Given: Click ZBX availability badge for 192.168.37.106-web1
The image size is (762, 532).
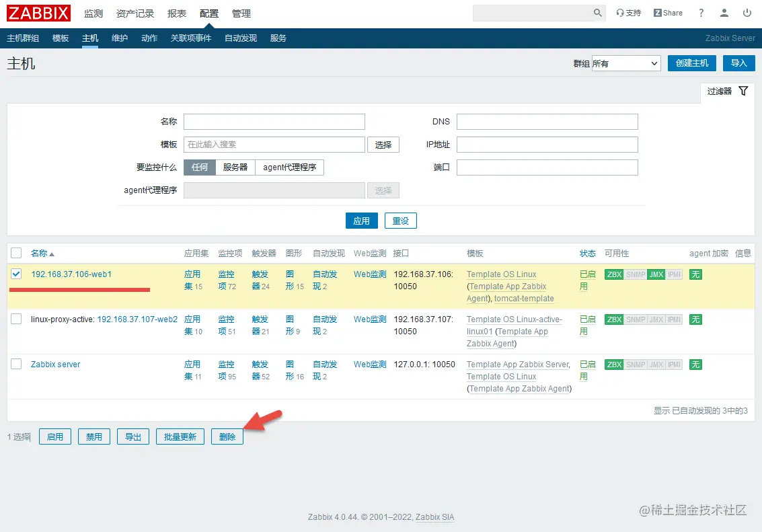Looking at the screenshot, I should pos(614,274).
